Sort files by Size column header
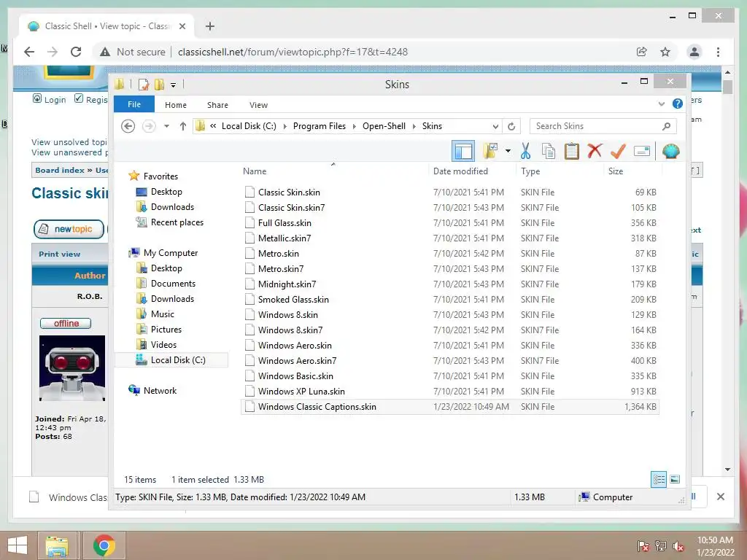Screen dimensions: 747x560 pyautogui.click(x=616, y=171)
